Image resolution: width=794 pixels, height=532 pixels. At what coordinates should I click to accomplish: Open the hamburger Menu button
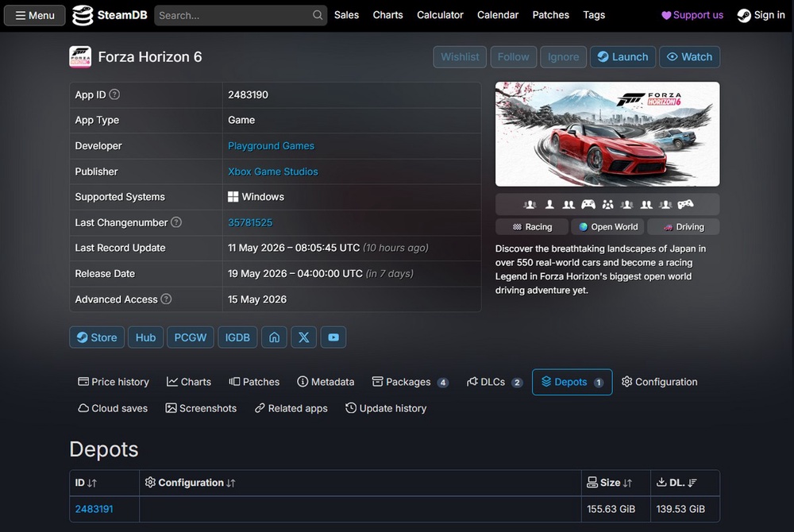coord(34,15)
